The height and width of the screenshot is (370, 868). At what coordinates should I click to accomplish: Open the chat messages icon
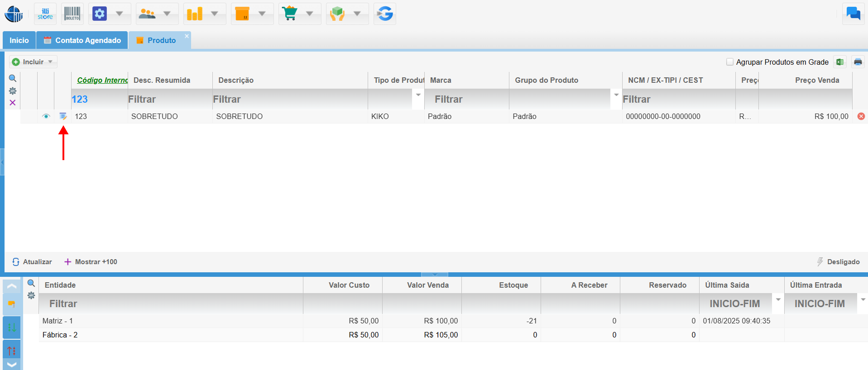pos(853,14)
